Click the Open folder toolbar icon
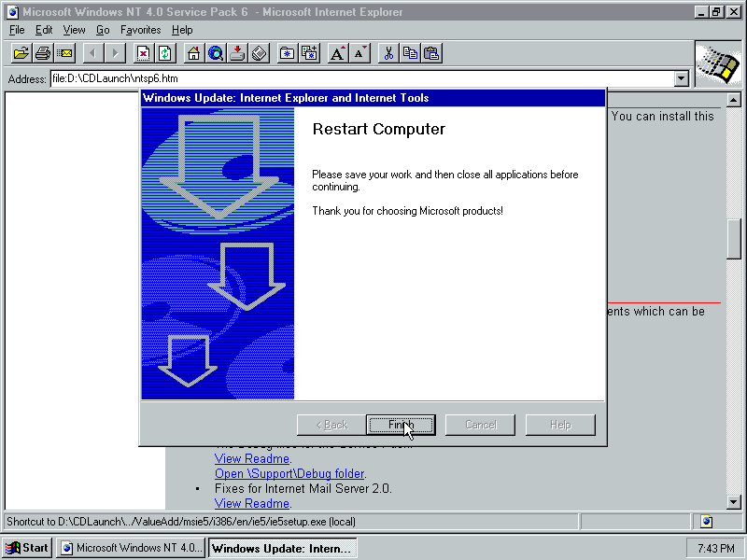The image size is (747, 560). tap(21, 53)
